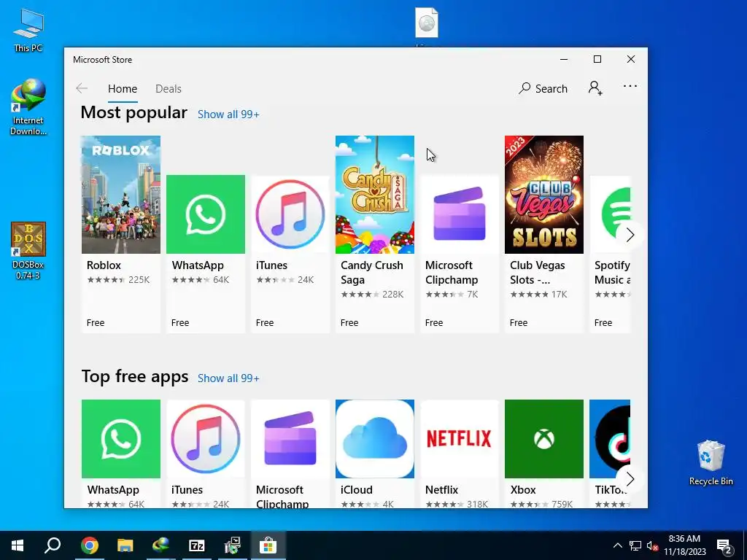Select the Recycle Bin desktop icon

[x=711, y=463]
